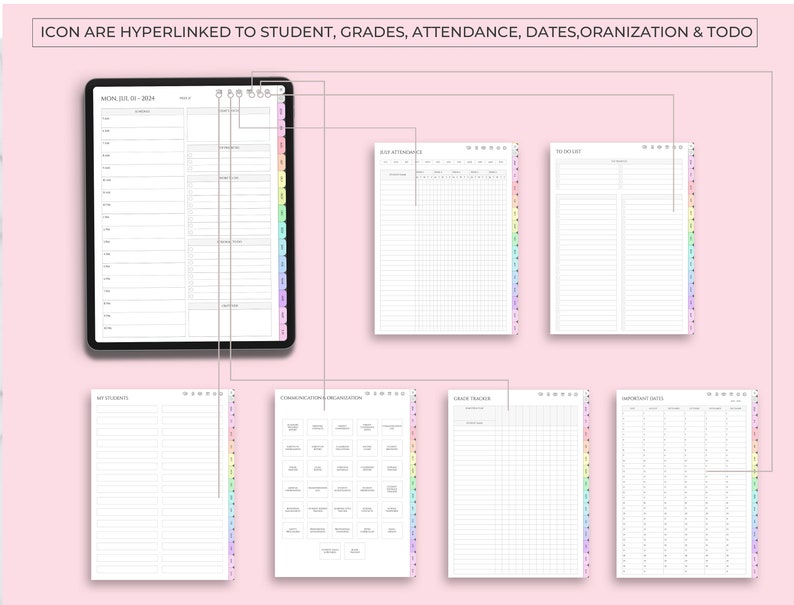Tap the MON. JUL 01 - 2024 date heading
Screen dimensions: 794x605
(128, 98)
